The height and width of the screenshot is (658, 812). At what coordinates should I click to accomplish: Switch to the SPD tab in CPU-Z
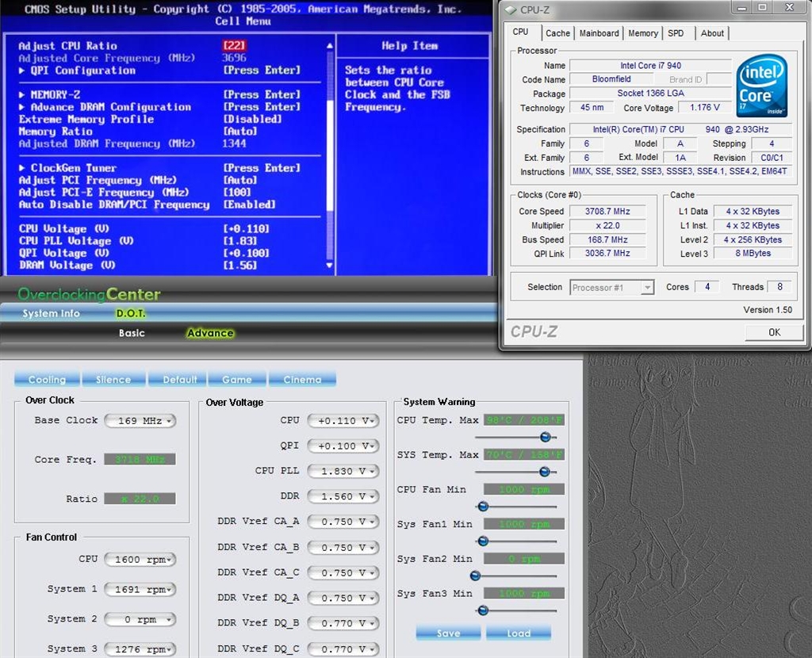point(676,33)
